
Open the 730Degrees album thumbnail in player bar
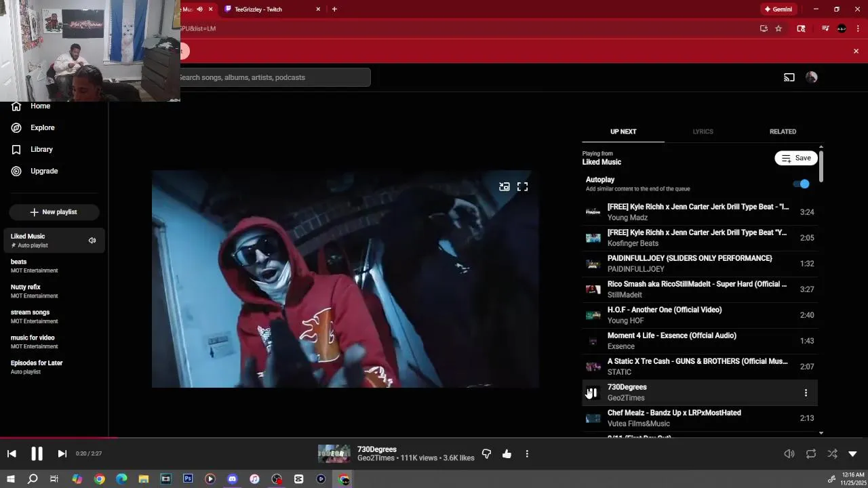click(334, 453)
